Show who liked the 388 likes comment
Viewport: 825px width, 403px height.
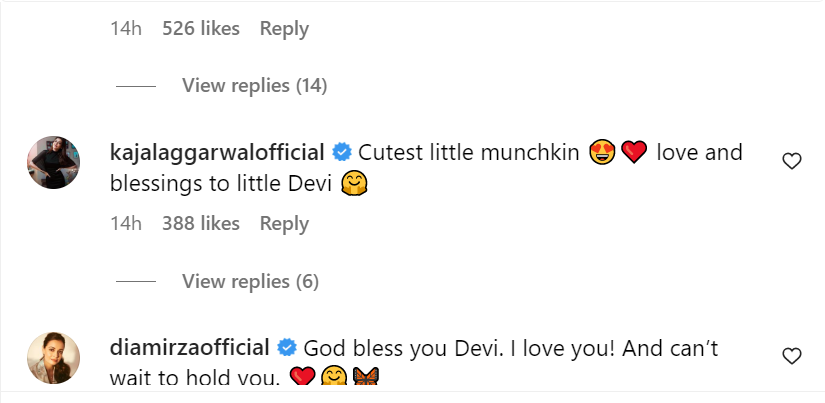point(200,224)
